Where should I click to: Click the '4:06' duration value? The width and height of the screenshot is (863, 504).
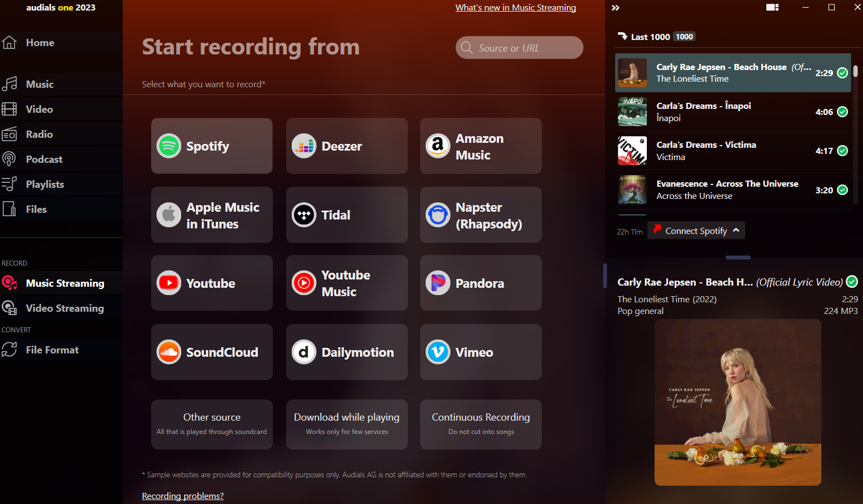[824, 112]
